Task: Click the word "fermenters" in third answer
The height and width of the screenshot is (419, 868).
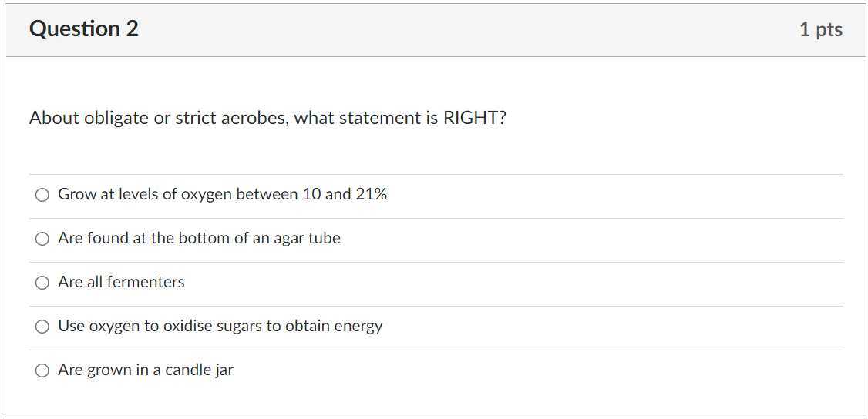Action: click(x=146, y=282)
